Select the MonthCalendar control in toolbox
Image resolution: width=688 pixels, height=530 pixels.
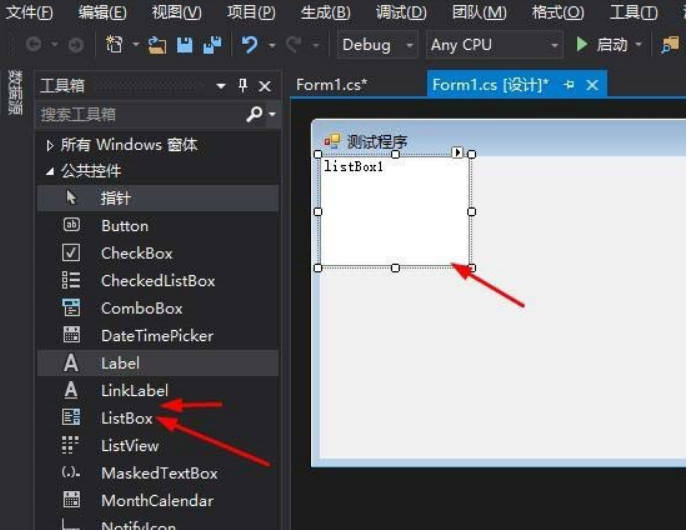tap(158, 501)
